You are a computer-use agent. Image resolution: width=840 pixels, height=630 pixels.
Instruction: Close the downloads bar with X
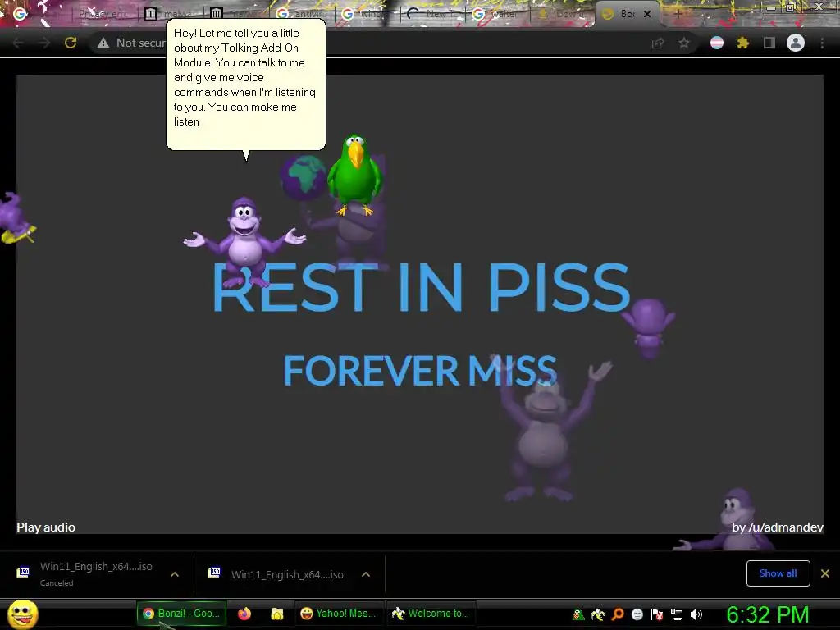[x=825, y=573]
